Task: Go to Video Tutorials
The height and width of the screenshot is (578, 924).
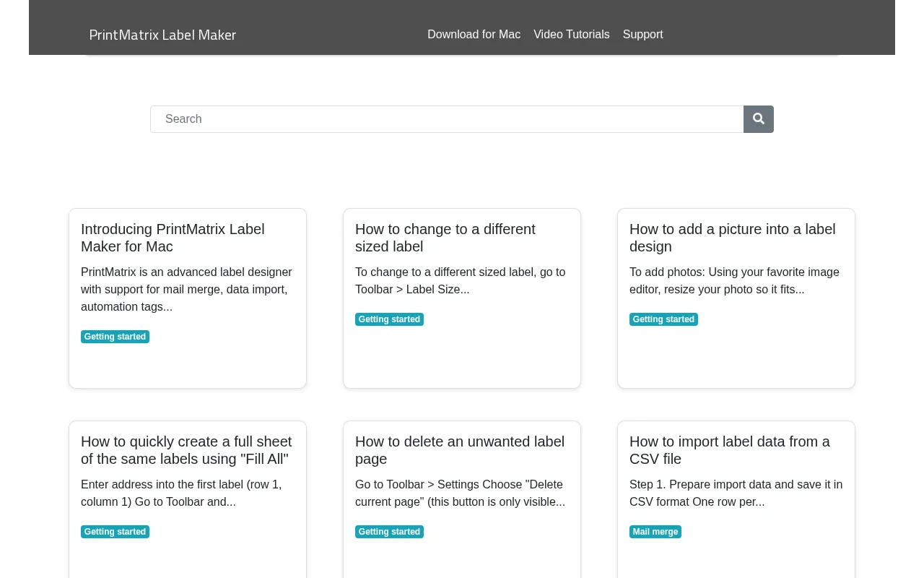Action: pos(572,35)
